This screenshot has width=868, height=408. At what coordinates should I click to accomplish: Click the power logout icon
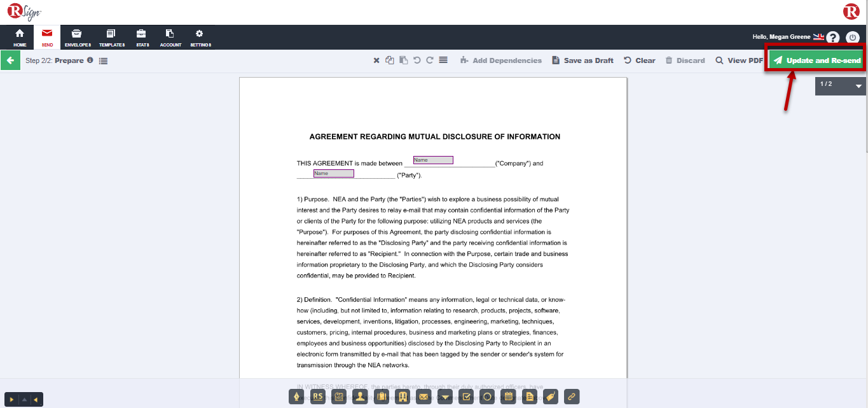[853, 38]
